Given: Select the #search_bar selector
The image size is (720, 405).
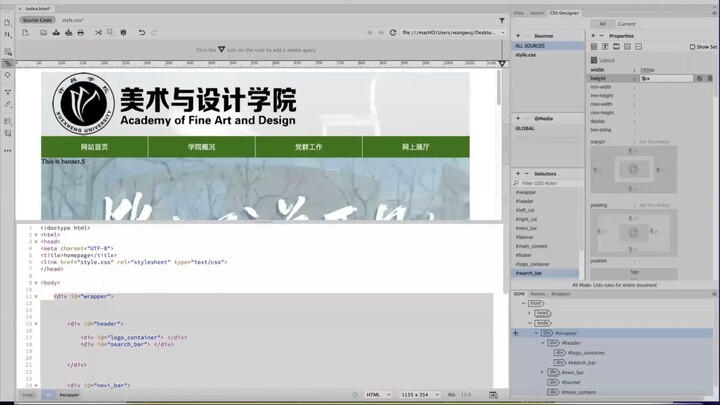Looking at the screenshot, I should click(529, 273).
